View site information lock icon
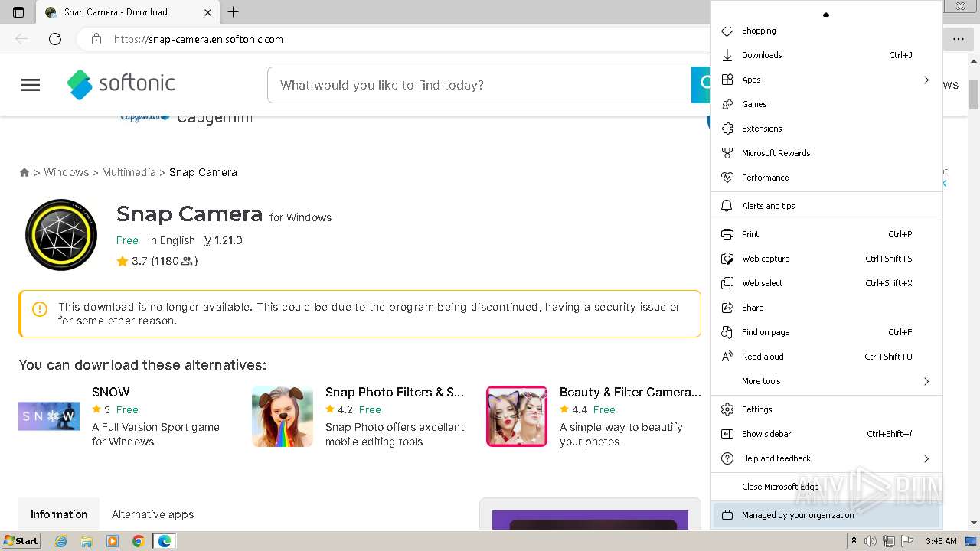 [96, 39]
